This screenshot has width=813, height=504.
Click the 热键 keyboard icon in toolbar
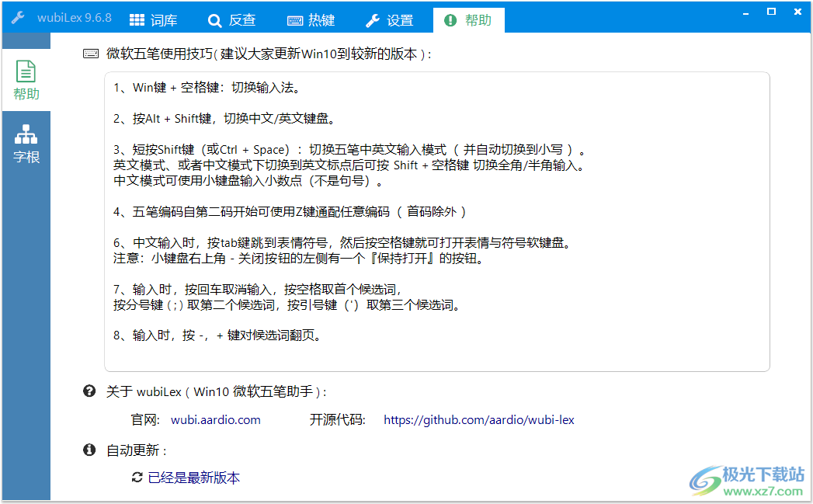click(297, 20)
